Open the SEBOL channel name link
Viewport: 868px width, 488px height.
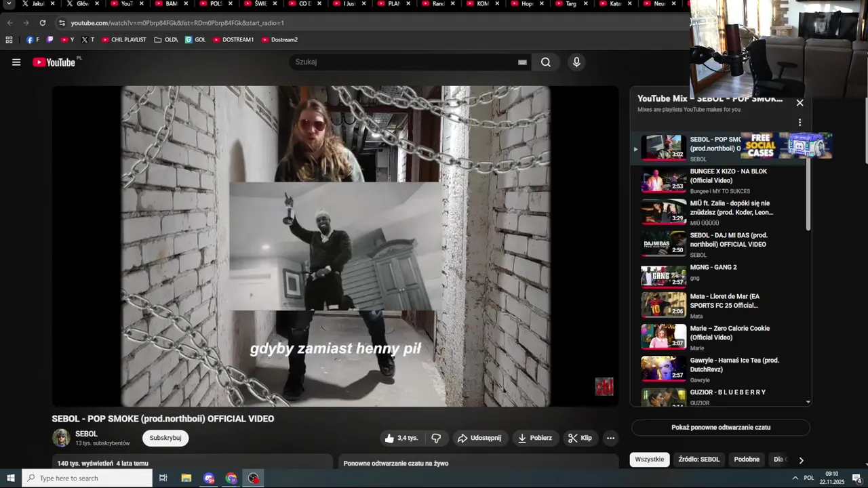pyautogui.click(x=86, y=434)
